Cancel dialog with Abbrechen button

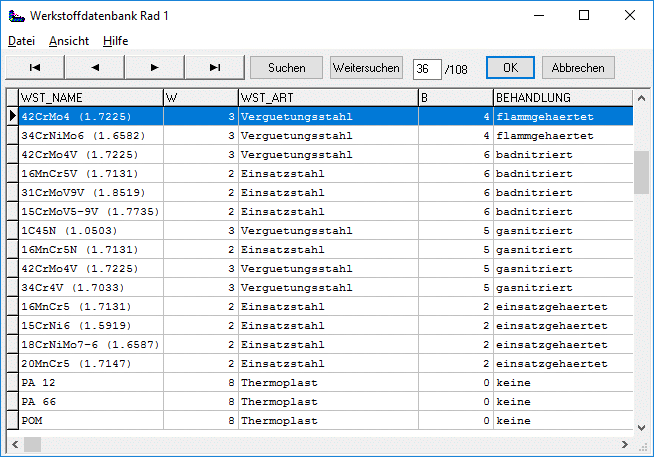click(x=578, y=68)
